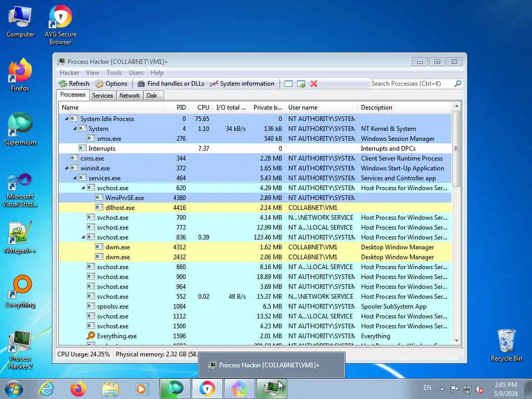Open the Firefox desktop shortcut
This screenshot has height=399, width=532.
[x=20, y=75]
